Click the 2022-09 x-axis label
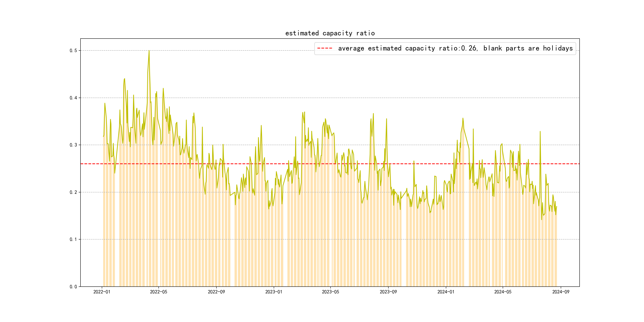Viewport: 644px width, 322px height. click(x=216, y=292)
